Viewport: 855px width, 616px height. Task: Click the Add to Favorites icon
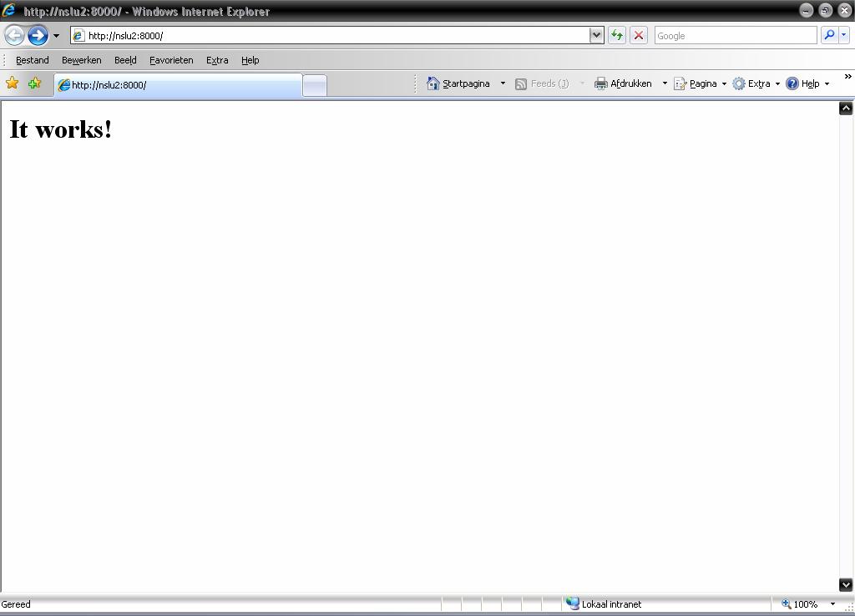35,83
